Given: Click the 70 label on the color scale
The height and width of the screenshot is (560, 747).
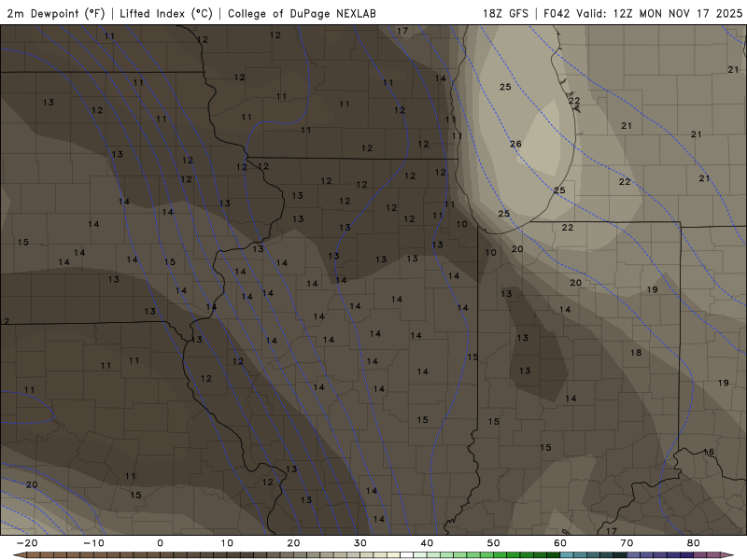Looking at the screenshot, I should [627, 543].
